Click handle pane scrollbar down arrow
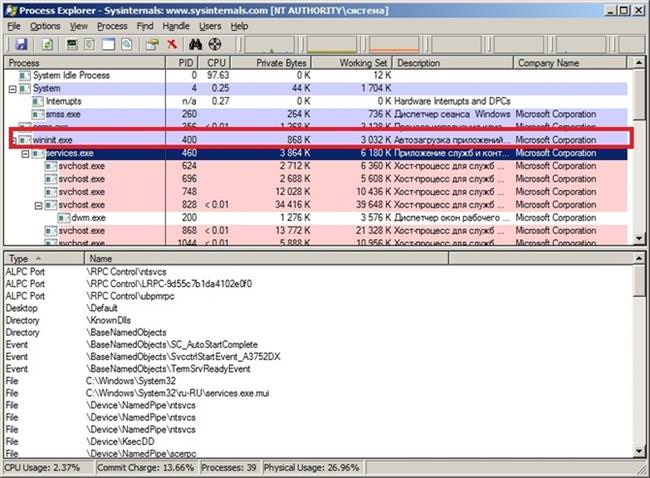Image resolution: width=650 pixels, height=478 pixels. pos(639,451)
